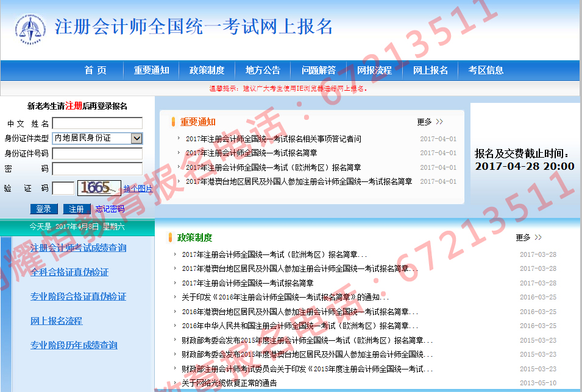Viewport: 582px width, 392px height.
Task: Click the 忘记密码 link
Action: 110,209
